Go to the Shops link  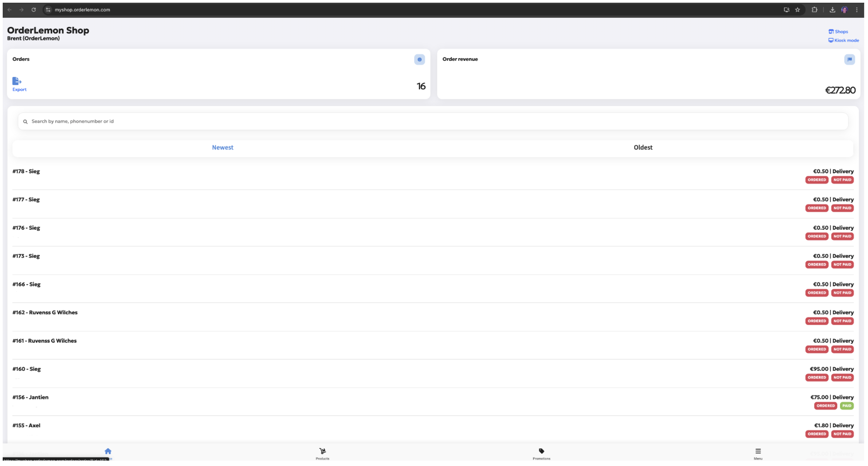(x=838, y=32)
